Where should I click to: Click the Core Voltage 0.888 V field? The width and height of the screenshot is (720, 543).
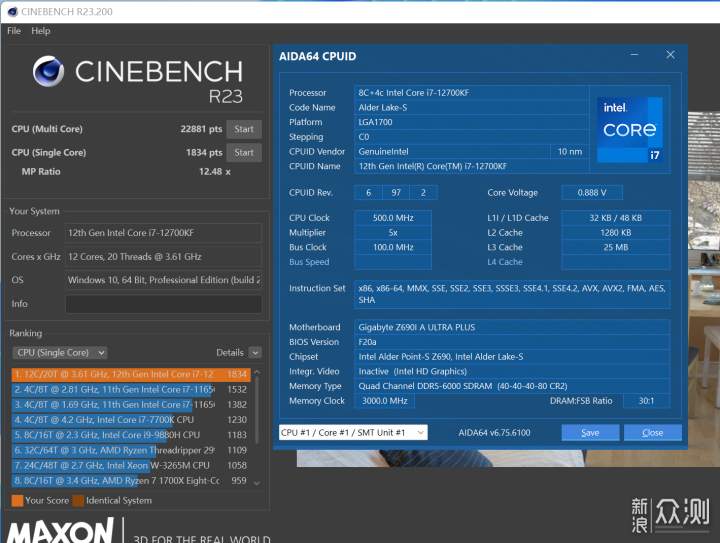point(592,193)
